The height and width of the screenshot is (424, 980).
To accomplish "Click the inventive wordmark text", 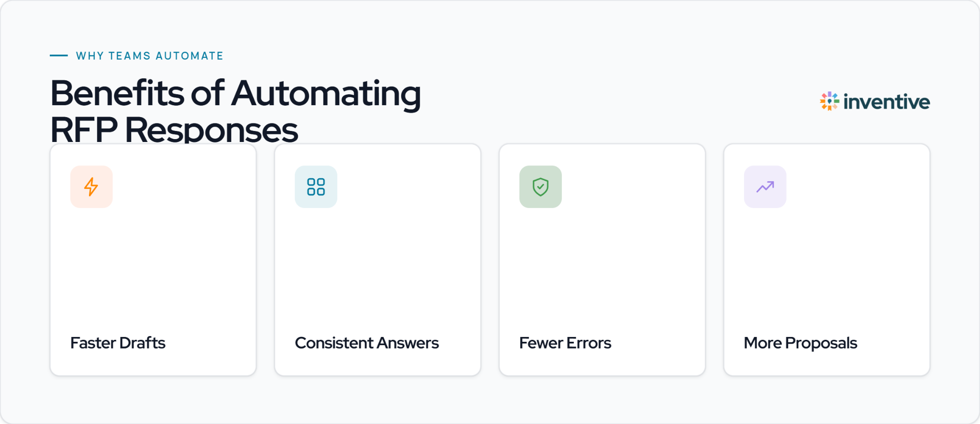I will (x=887, y=102).
